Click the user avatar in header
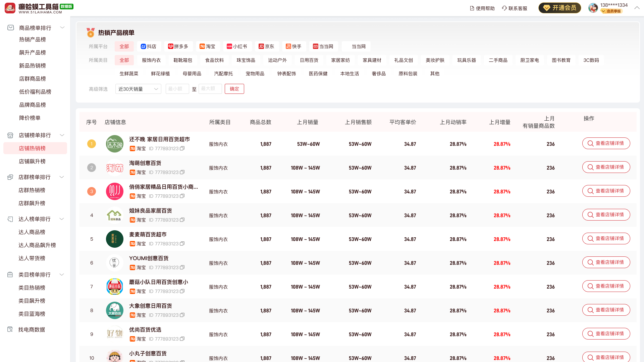Viewport: 644px width, 362px height. tap(593, 8)
